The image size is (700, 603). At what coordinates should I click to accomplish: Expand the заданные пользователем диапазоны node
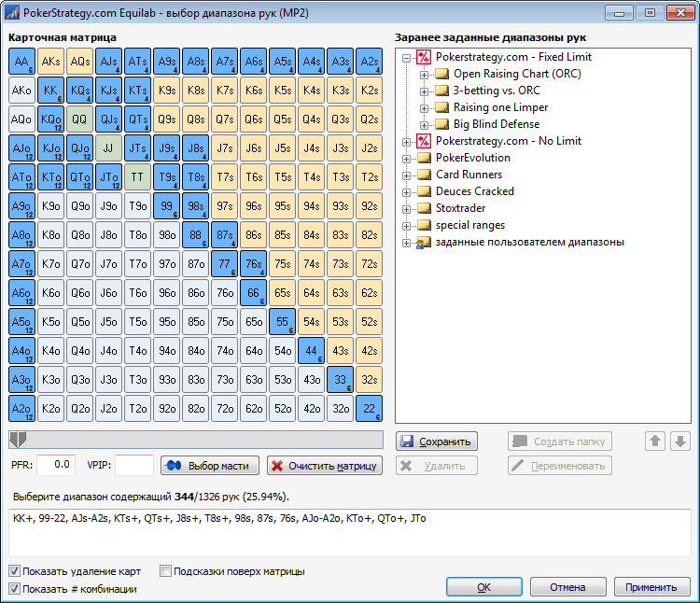coord(406,244)
